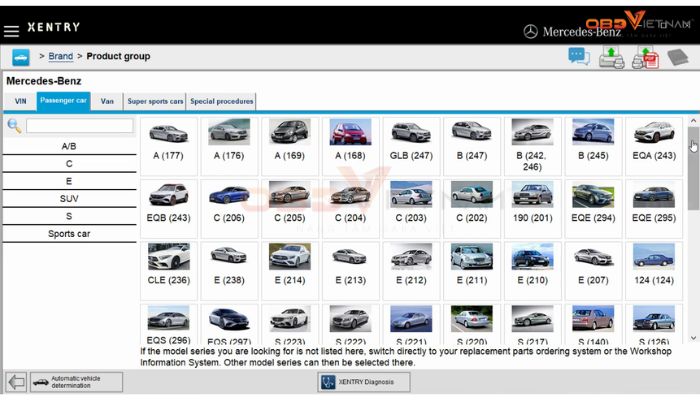Click the model search input field
The height and width of the screenshot is (400, 700).
click(79, 126)
